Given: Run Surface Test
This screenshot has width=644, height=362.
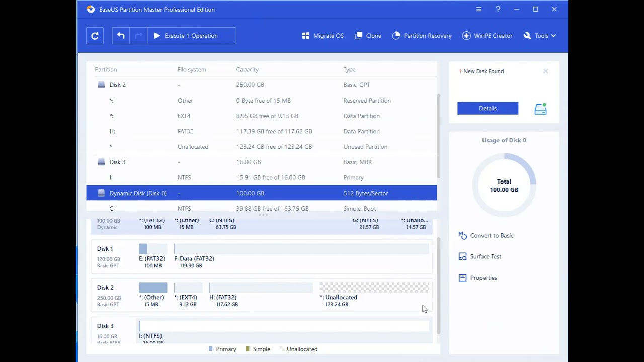Looking at the screenshot, I should 486,256.
